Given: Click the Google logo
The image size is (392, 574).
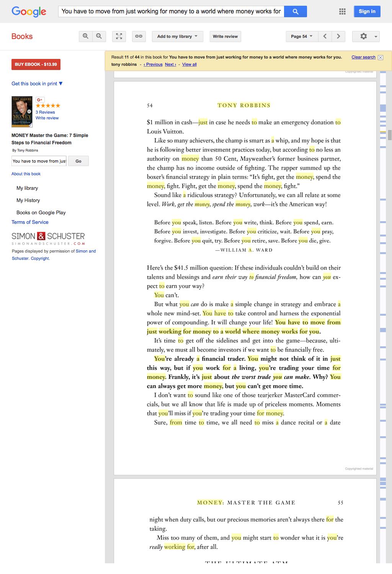Looking at the screenshot, I should coord(29,11).
